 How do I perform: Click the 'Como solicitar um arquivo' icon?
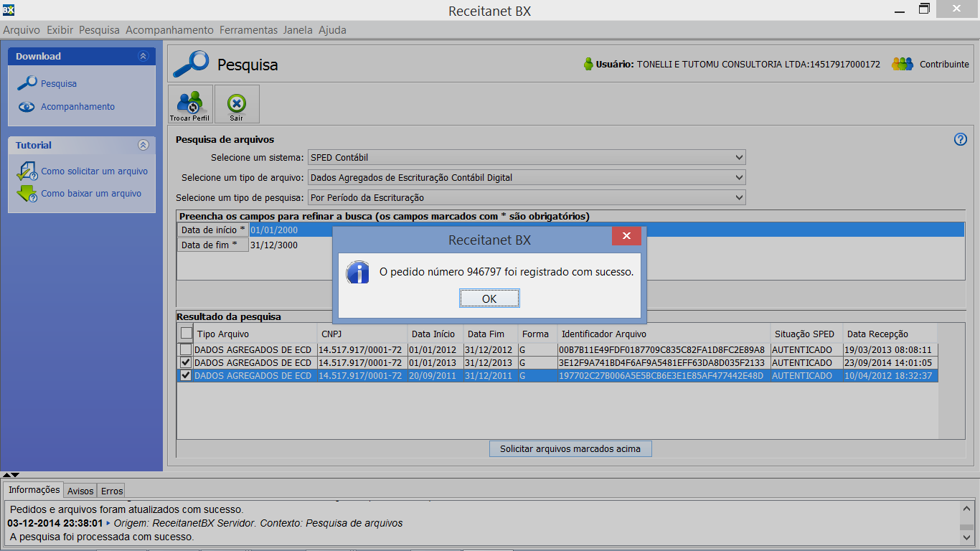(27, 171)
